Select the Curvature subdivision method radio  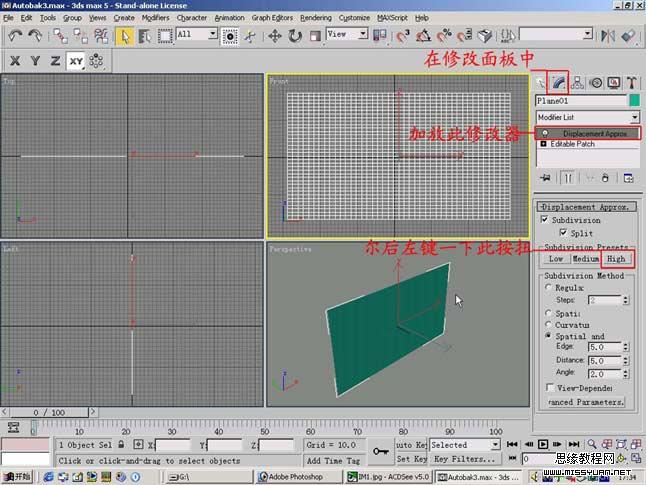(x=548, y=325)
